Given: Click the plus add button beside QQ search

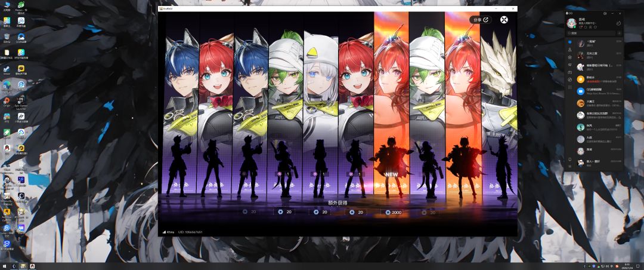Looking at the screenshot, I should (620, 33).
